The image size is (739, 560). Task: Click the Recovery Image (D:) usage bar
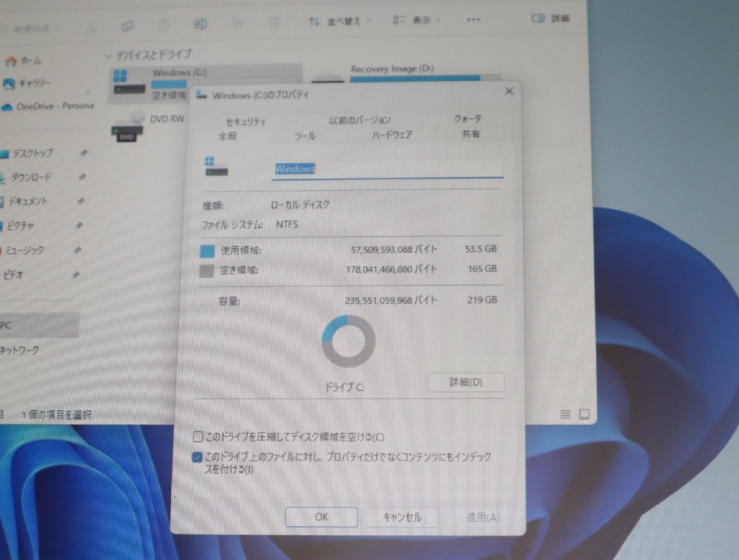(x=426, y=78)
